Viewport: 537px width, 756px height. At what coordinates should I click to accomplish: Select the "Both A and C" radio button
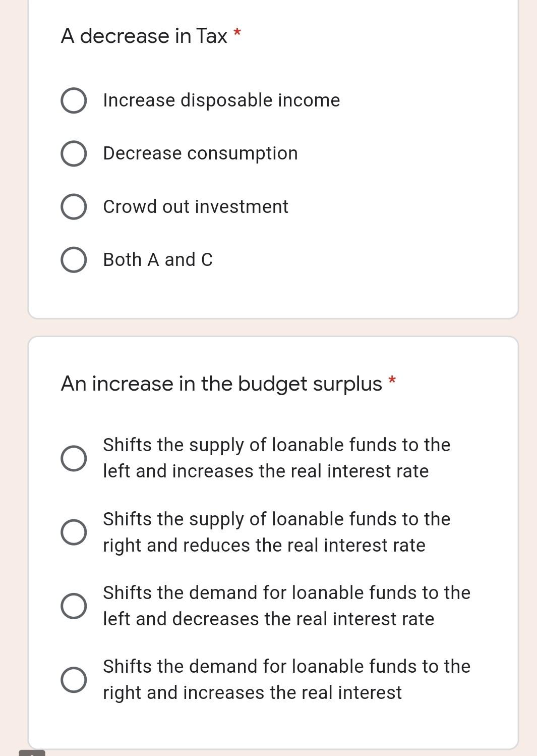pos(73,260)
